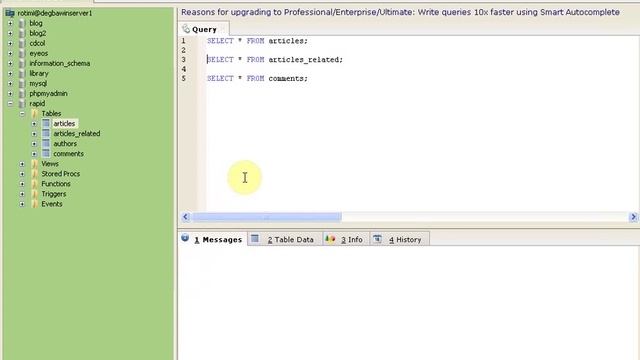Viewport: 640px width, 360px height.
Task: Click the Triggers folder icon
Action: (x=35, y=194)
